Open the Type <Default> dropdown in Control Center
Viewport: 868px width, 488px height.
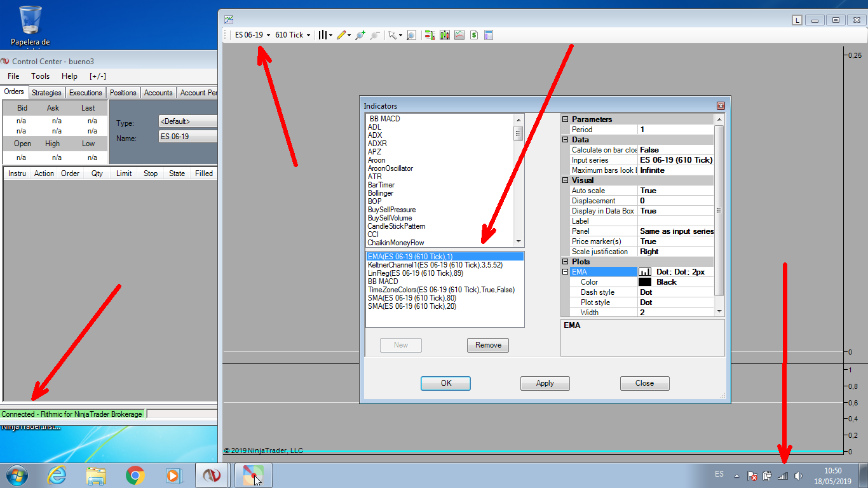pyautogui.click(x=187, y=121)
